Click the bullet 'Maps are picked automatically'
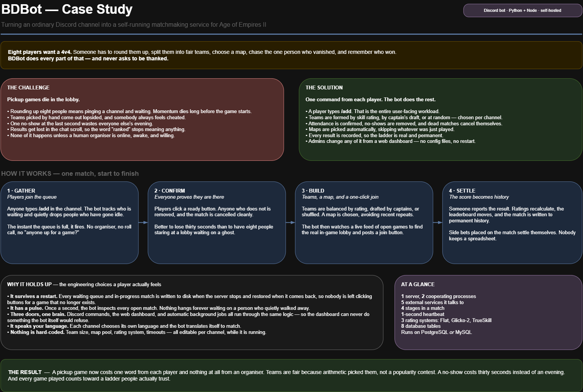 pos(380,130)
